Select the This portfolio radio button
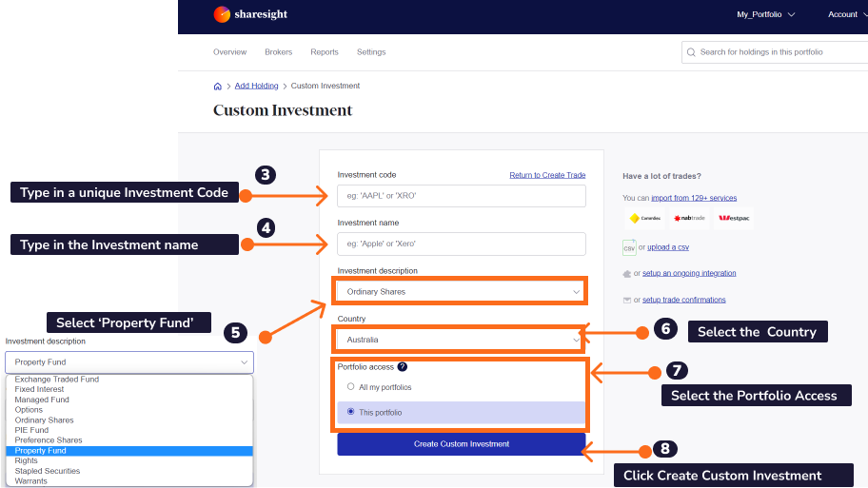Screen dimensions: 868x488 pos(350,412)
